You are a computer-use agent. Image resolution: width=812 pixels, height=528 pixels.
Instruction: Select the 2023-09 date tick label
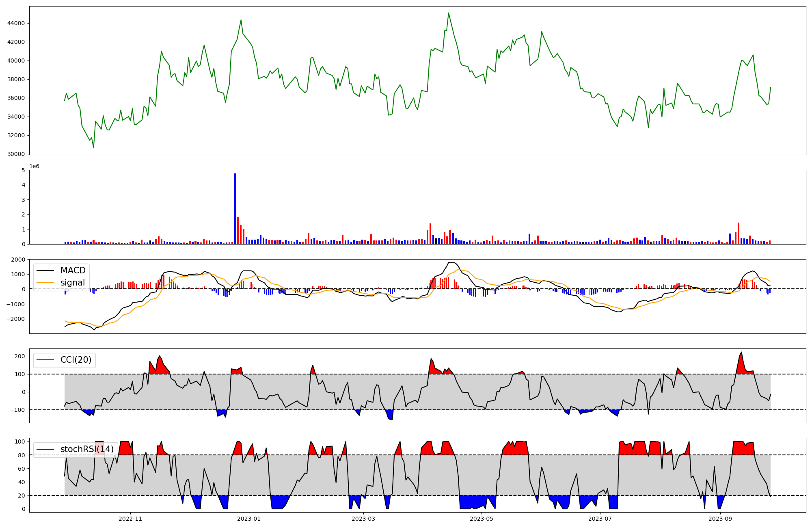[x=720, y=519]
